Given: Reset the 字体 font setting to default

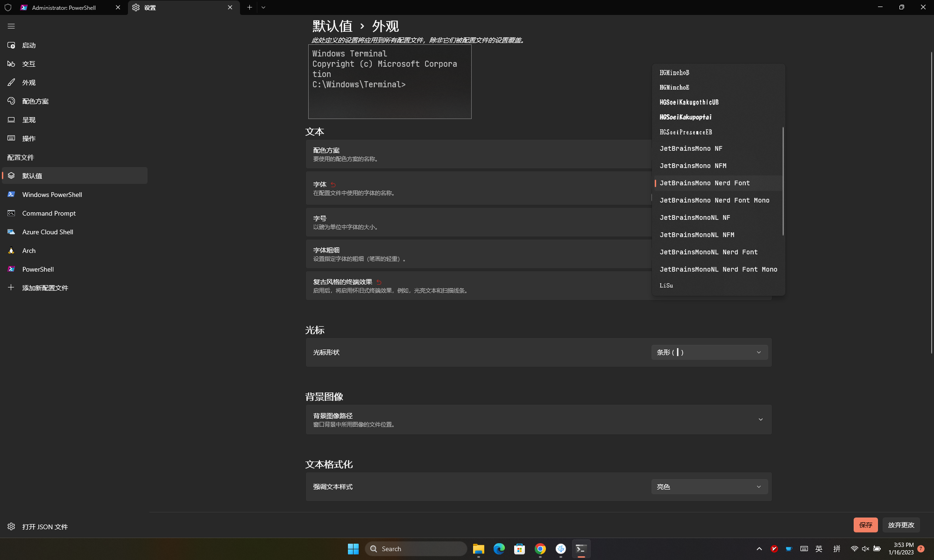Looking at the screenshot, I should coord(333,185).
